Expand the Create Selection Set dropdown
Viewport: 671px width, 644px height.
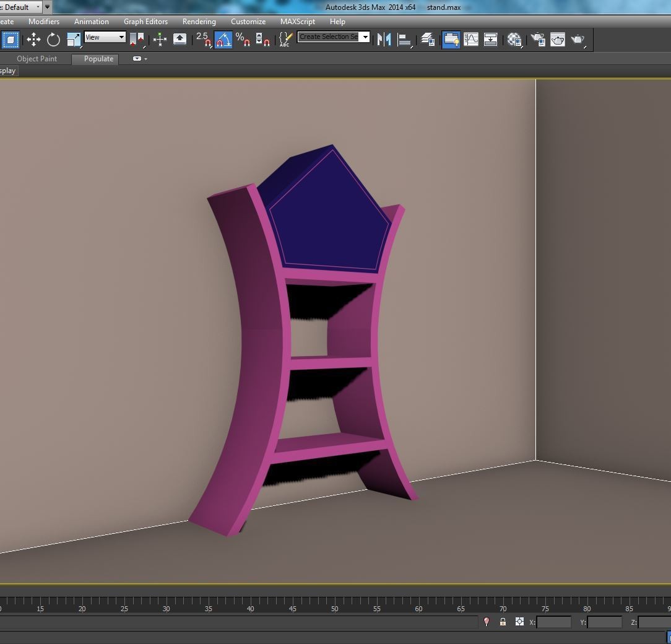coord(365,37)
